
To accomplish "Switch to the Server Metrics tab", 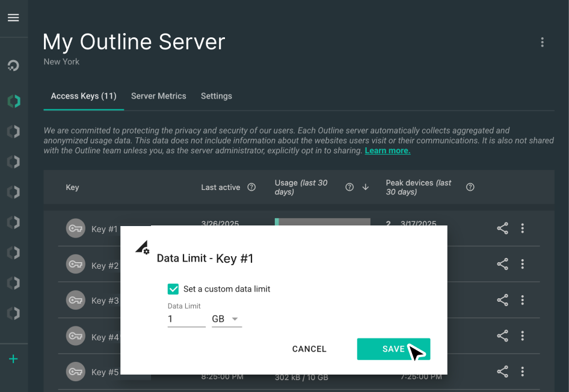I will click(x=158, y=96).
